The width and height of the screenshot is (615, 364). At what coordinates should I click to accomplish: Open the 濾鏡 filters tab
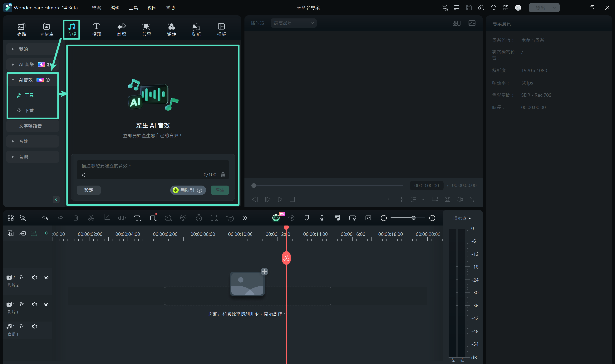[x=172, y=30]
